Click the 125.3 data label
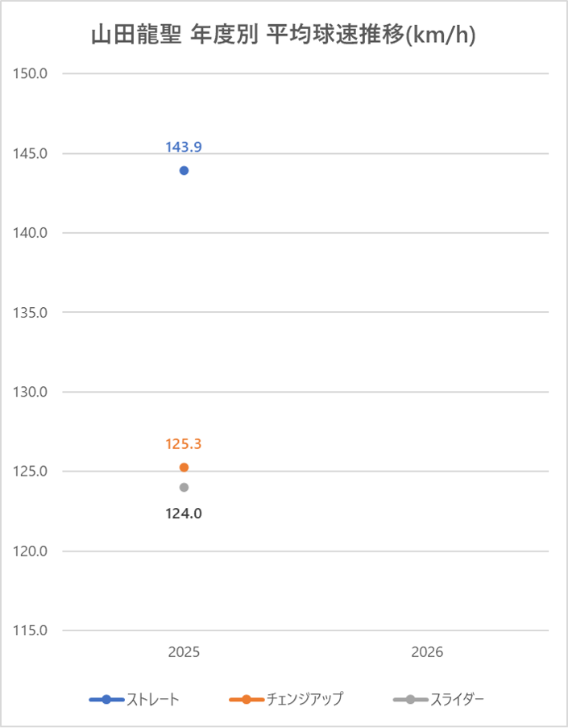Image resolution: width=568 pixels, height=728 pixels. pyautogui.click(x=184, y=443)
